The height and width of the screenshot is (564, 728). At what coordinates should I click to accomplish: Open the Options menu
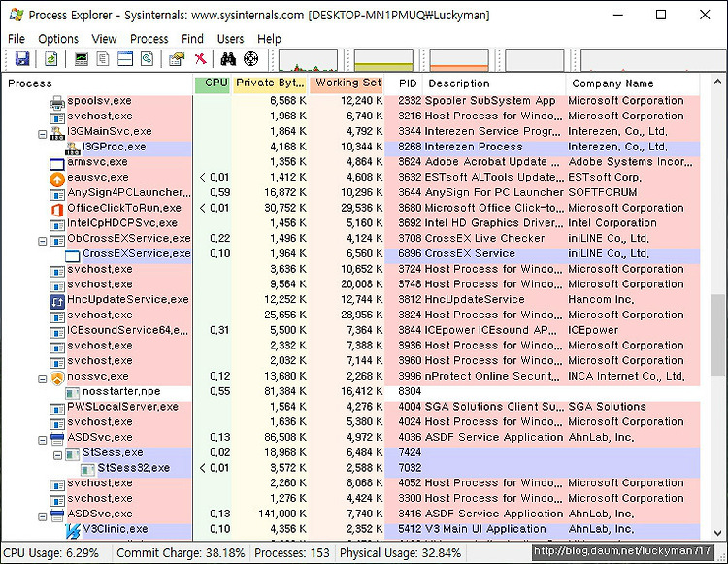pyautogui.click(x=58, y=39)
